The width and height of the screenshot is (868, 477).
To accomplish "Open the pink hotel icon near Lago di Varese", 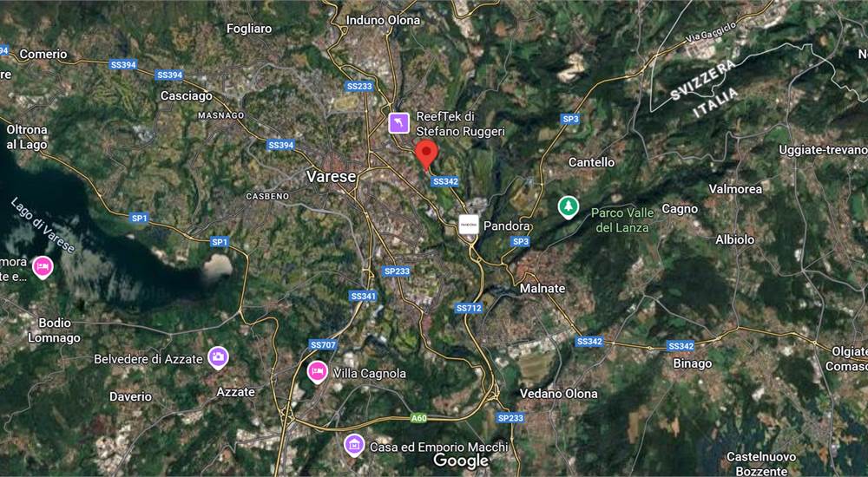I will point(43,267).
